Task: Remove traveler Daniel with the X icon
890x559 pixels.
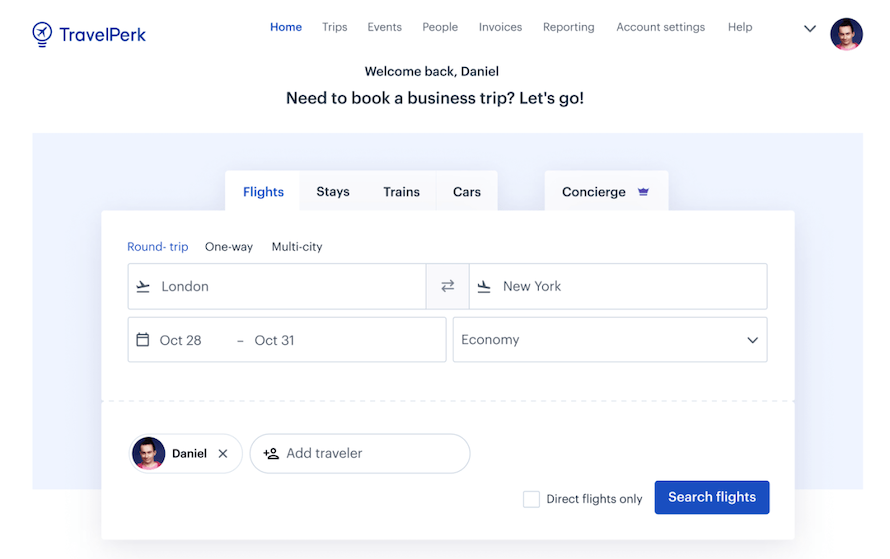Action: [223, 454]
